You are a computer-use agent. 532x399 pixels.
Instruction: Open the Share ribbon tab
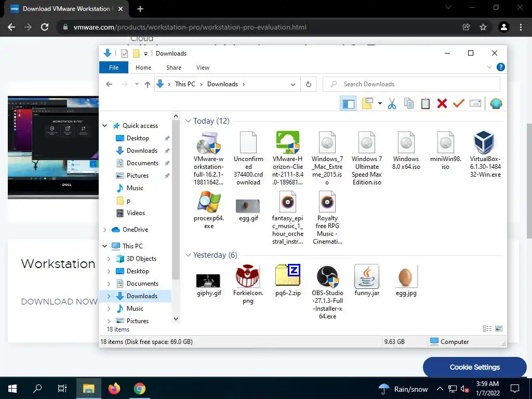tap(174, 68)
